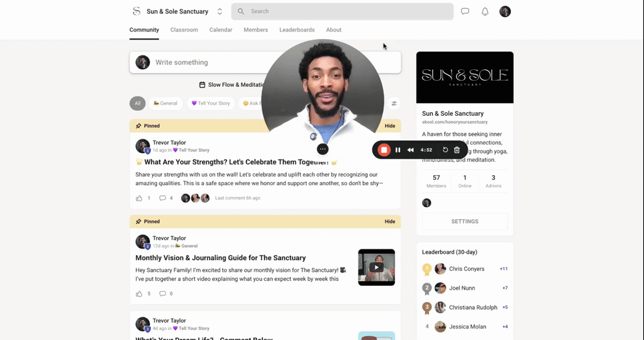
Task: Click the magnifying glass search icon
Action: click(x=241, y=11)
